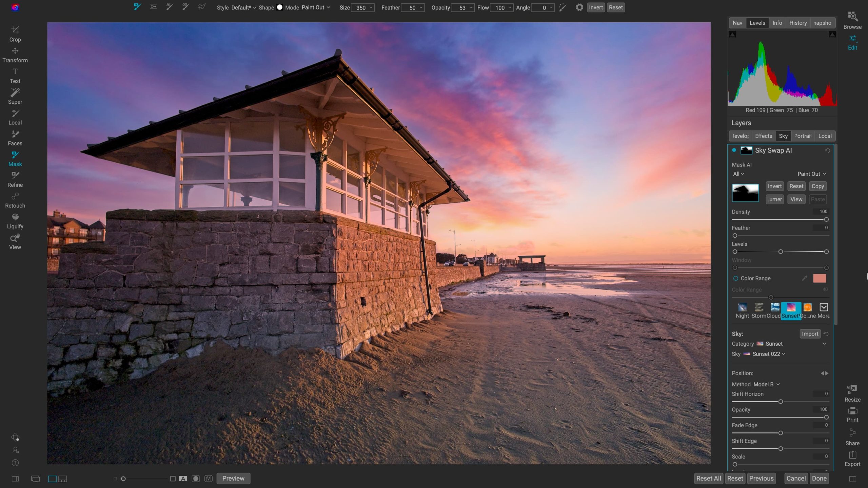Screen dimensions: 868x488
Task: Select the Mask tool in left sidebar
Action: (15, 158)
